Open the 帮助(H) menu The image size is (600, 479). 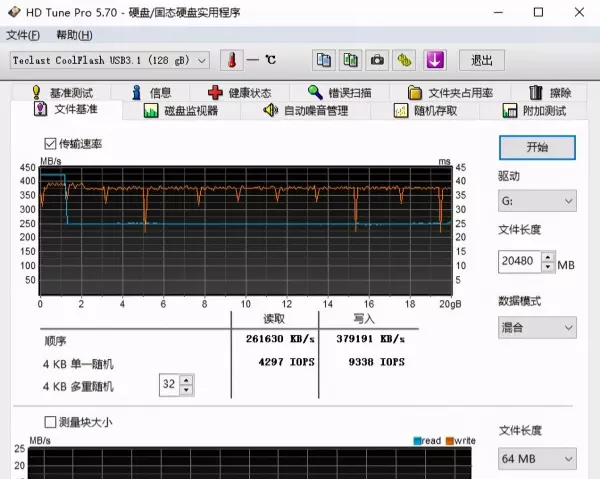(75, 35)
